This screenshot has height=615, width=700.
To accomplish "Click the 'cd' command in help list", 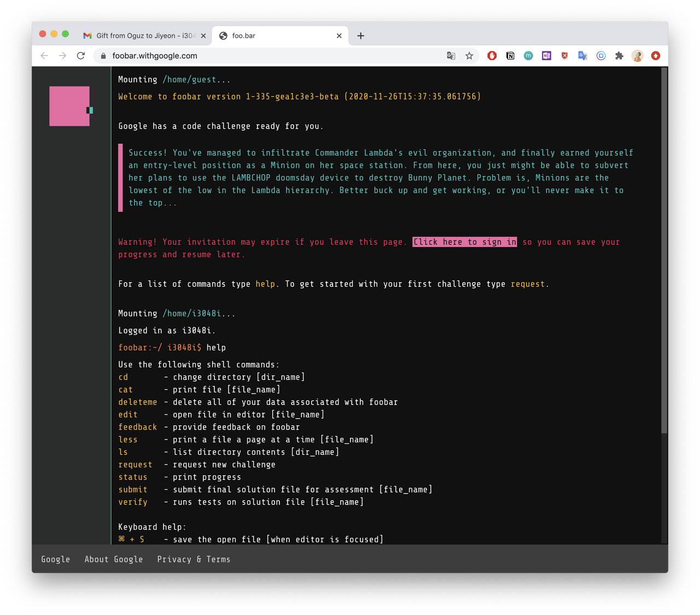I will (x=123, y=377).
